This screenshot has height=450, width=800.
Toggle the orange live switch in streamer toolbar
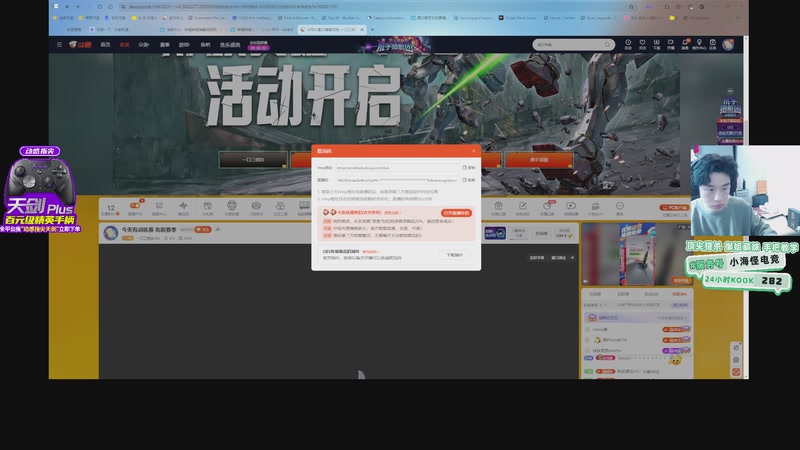135,207
